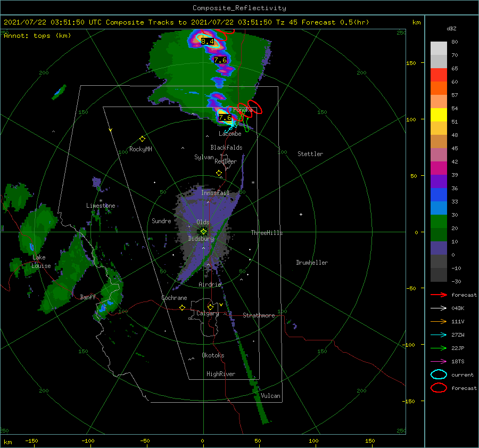Select the Sylvan label

click(x=204, y=157)
